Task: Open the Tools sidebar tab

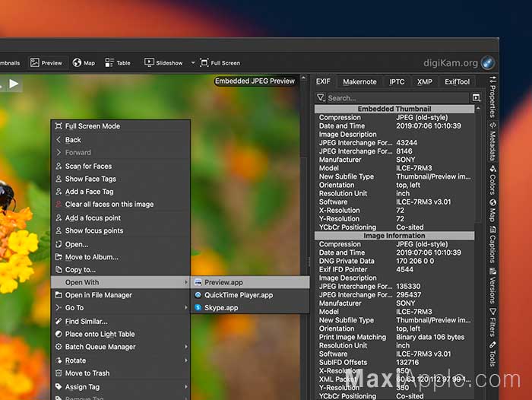Action: [x=492, y=354]
